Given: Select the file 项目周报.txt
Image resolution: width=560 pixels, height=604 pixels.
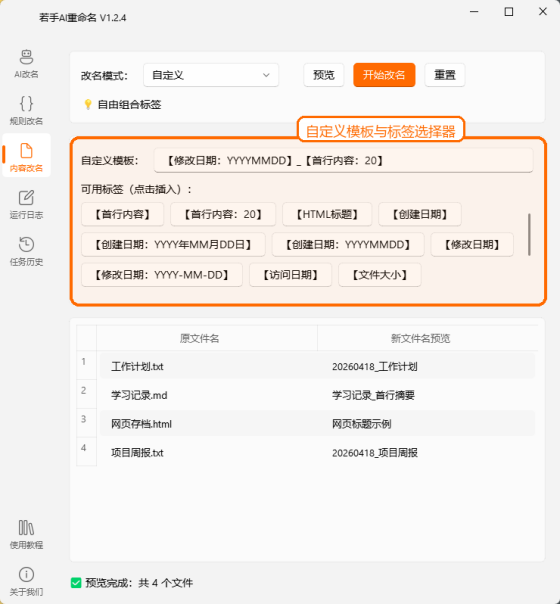Looking at the screenshot, I should tap(137, 453).
